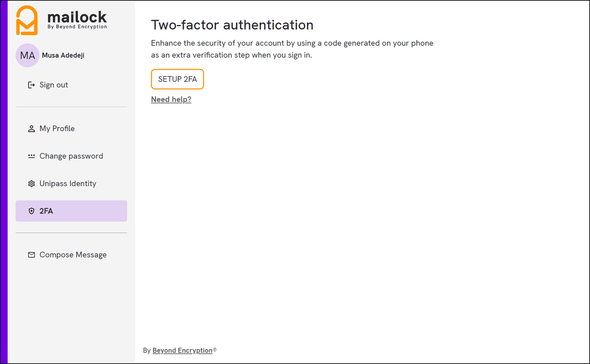Viewport: 590px width, 364px height.
Task: Click the 2FA shield icon
Action: 31,211
